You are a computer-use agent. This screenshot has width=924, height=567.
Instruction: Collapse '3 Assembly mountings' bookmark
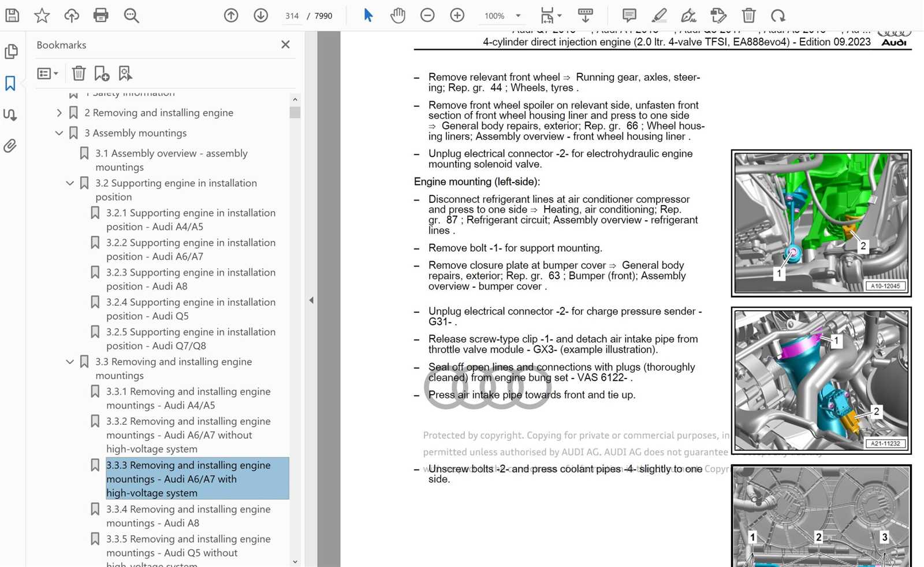point(59,133)
